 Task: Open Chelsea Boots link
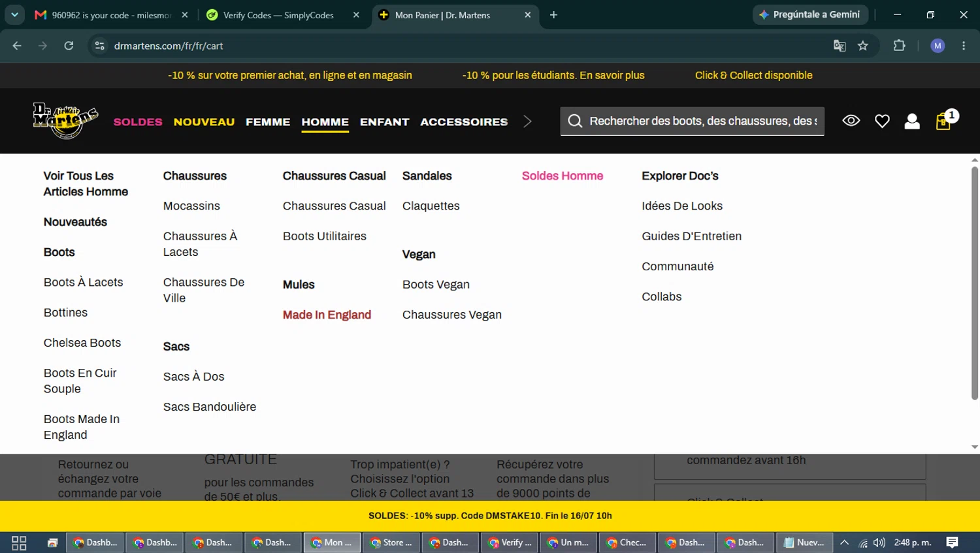click(x=82, y=343)
